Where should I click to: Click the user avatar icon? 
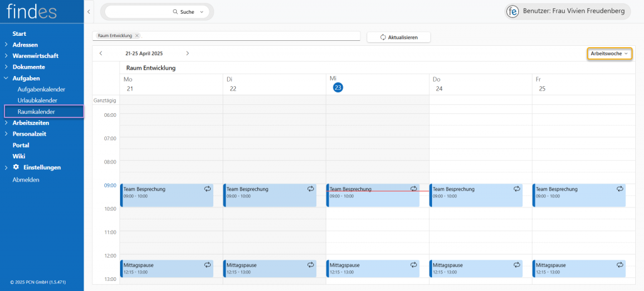[513, 11]
